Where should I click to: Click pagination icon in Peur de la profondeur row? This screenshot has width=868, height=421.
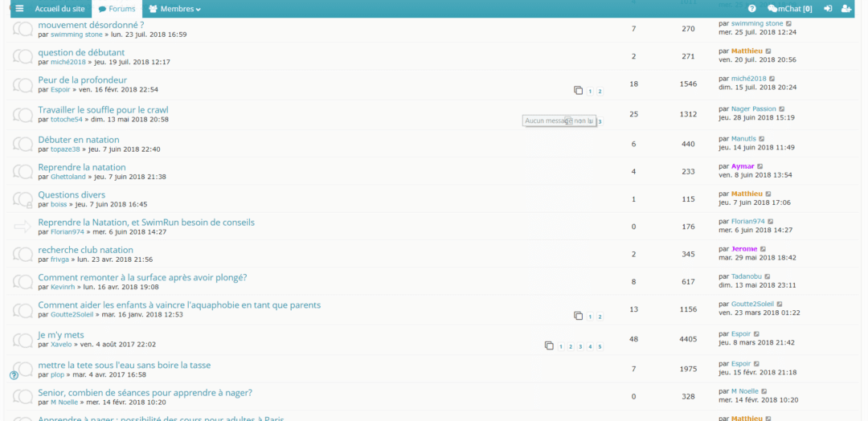coord(579,90)
